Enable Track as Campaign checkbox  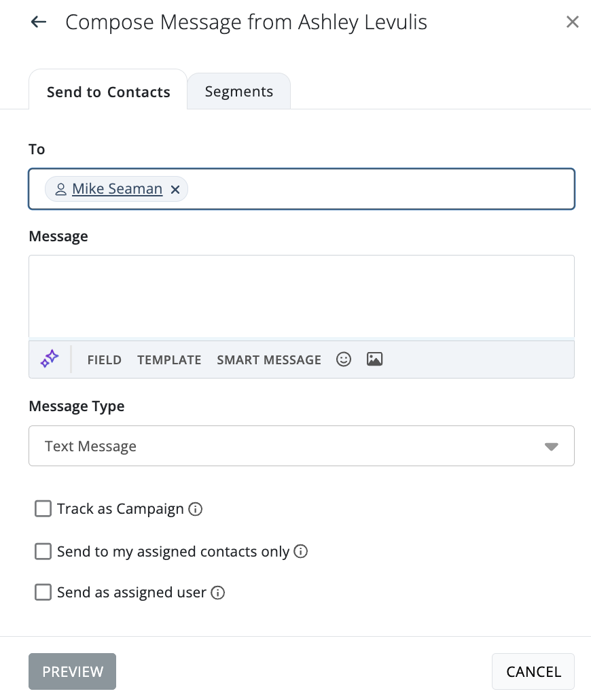point(43,509)
